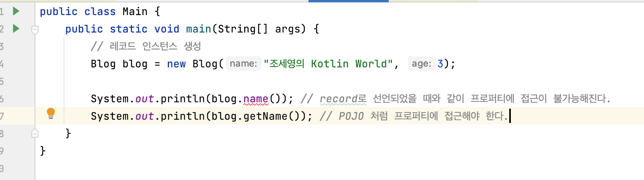Screen dimensions: 644x180
Task: Click 'String[] args' parameter
Action: (x=259, y=29)
